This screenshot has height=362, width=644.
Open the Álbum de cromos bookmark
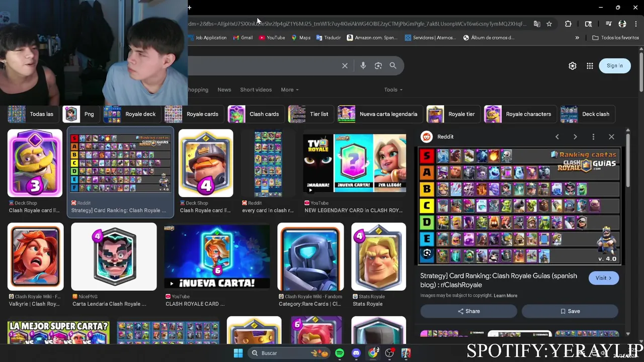pyautogui.click(x=489, y=38)
